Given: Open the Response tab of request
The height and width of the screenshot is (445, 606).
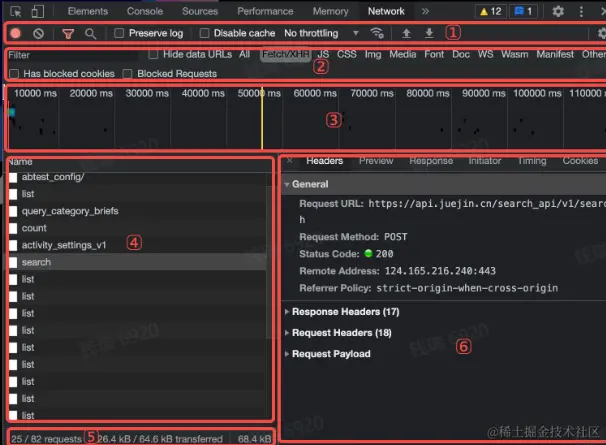Looking at the screenshot, I should coord(431,160).
